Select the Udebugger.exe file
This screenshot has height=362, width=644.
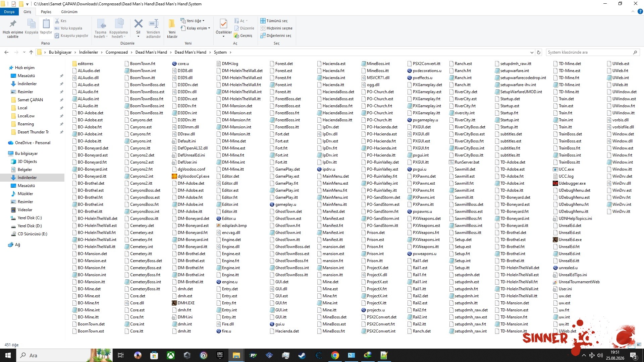point(569,183)
